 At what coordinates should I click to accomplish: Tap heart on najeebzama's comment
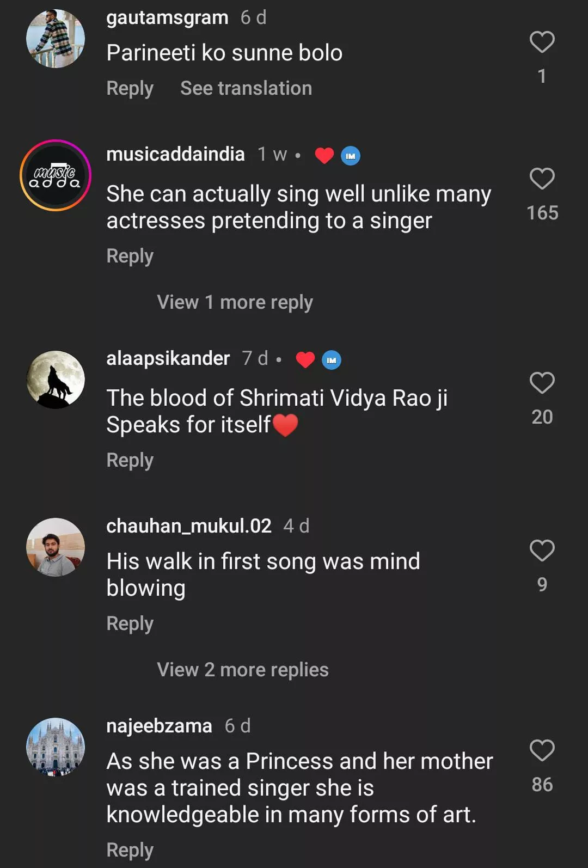click(542, 750)
